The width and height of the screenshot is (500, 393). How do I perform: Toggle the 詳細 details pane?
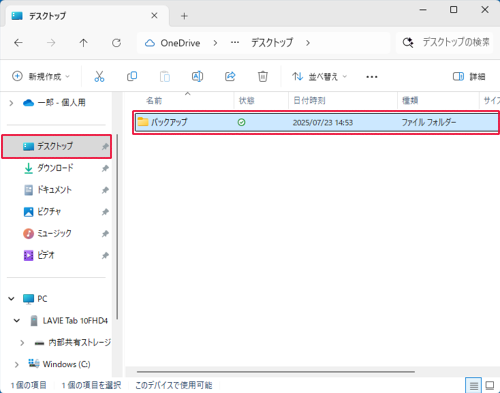pyautogui.click(x=469, y=77)
